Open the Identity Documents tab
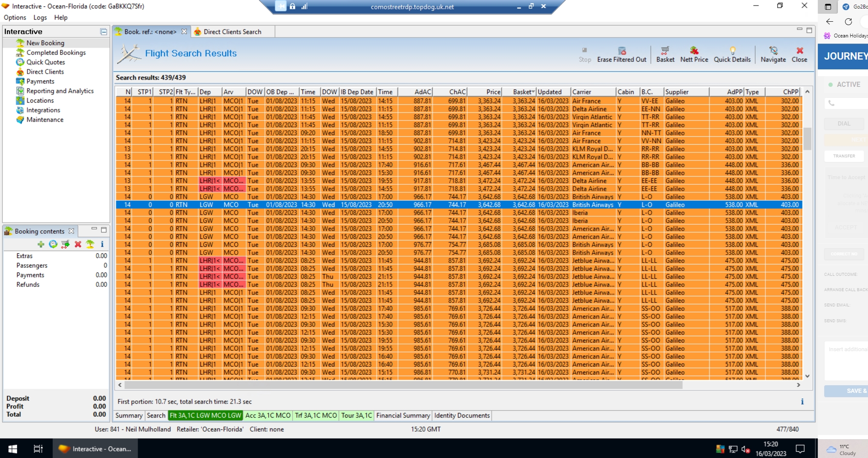The height and width of the screenshot is (458, 868). 462,415
